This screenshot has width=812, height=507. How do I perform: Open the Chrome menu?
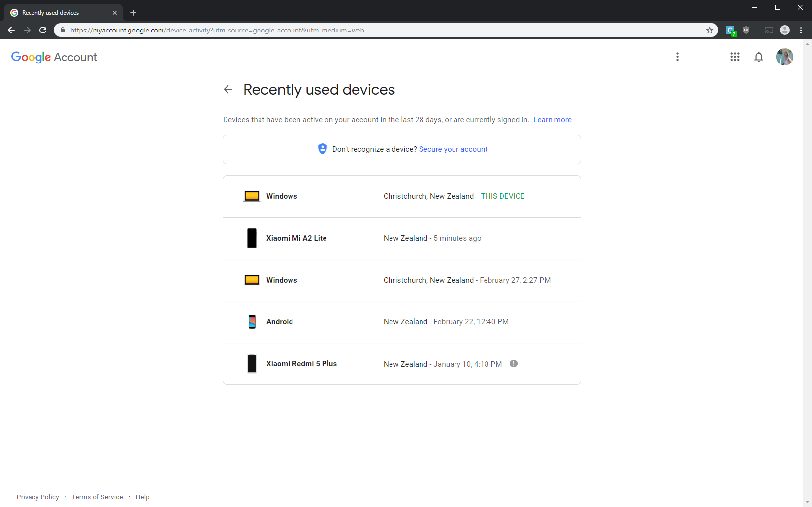coord(801,30)
